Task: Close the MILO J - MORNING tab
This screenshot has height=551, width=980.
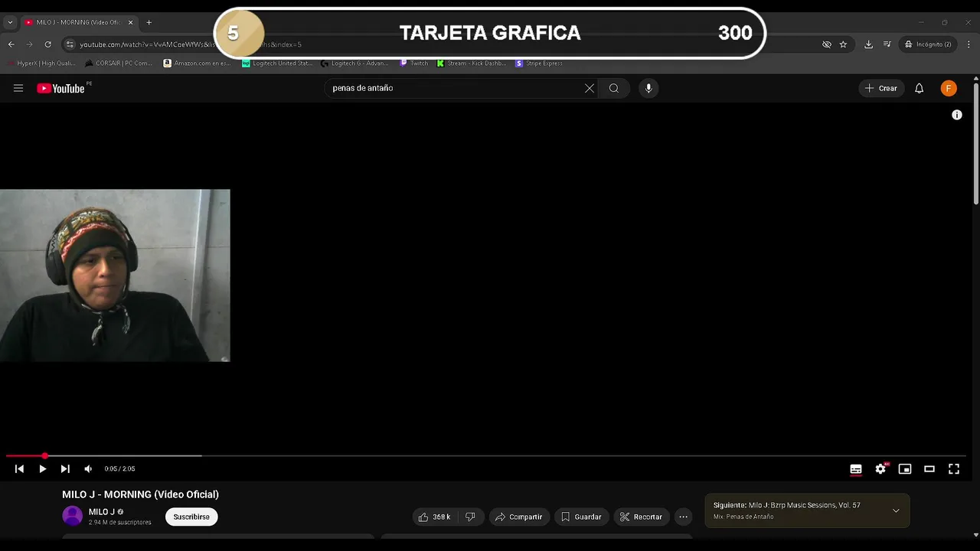Action: pos(130,22)
